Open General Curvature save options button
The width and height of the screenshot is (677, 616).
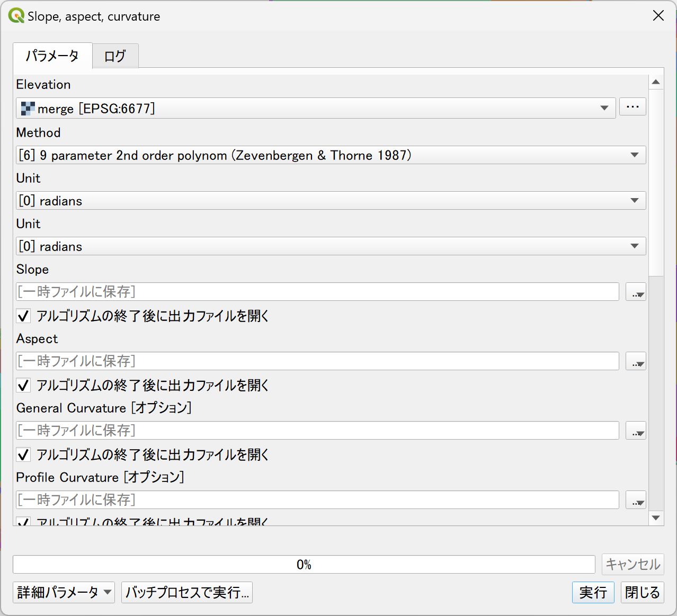tap(636, 431)
